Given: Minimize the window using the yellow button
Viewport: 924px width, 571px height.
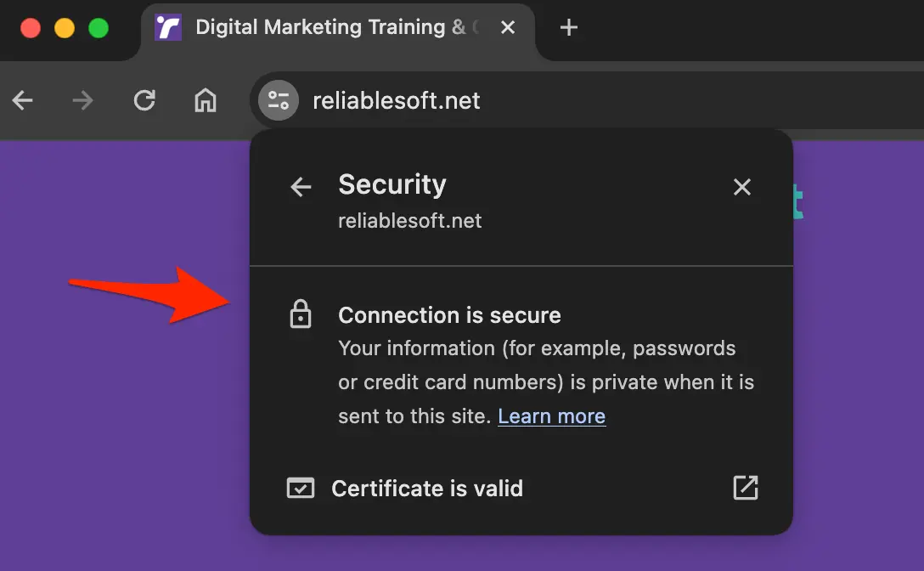Looking at the screenshot, I should 65,28.
